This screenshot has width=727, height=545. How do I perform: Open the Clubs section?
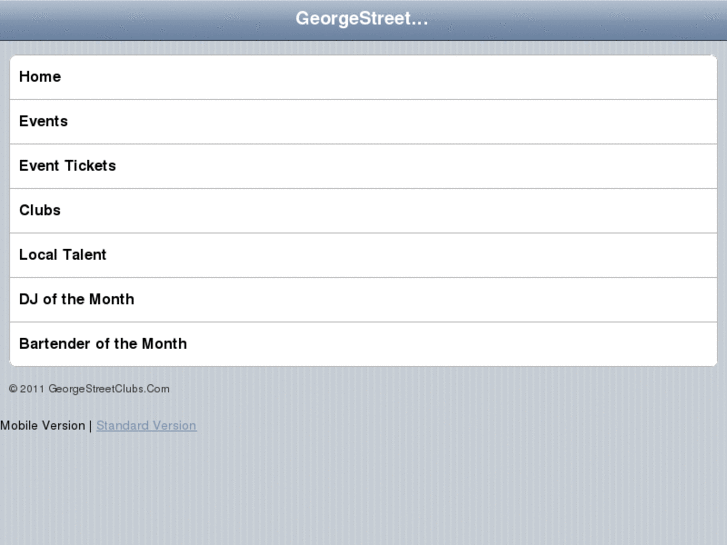coord(40,210)
